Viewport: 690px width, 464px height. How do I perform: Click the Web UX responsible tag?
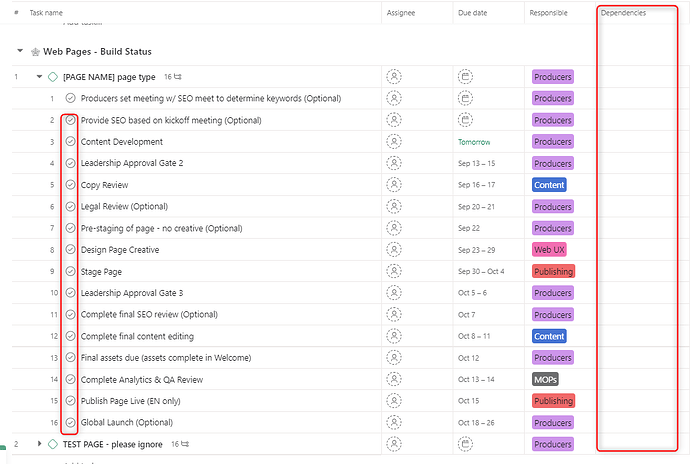tap(549, 250)
